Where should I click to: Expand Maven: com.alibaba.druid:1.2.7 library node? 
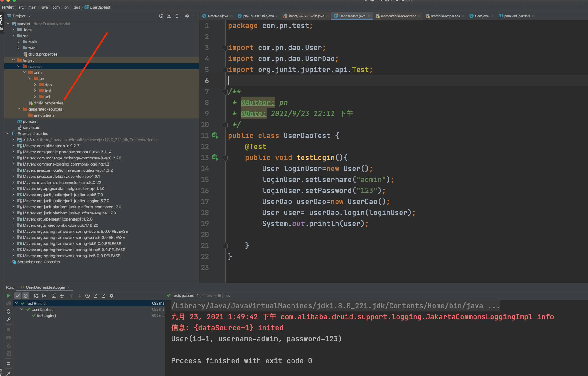tap(13, 146)
